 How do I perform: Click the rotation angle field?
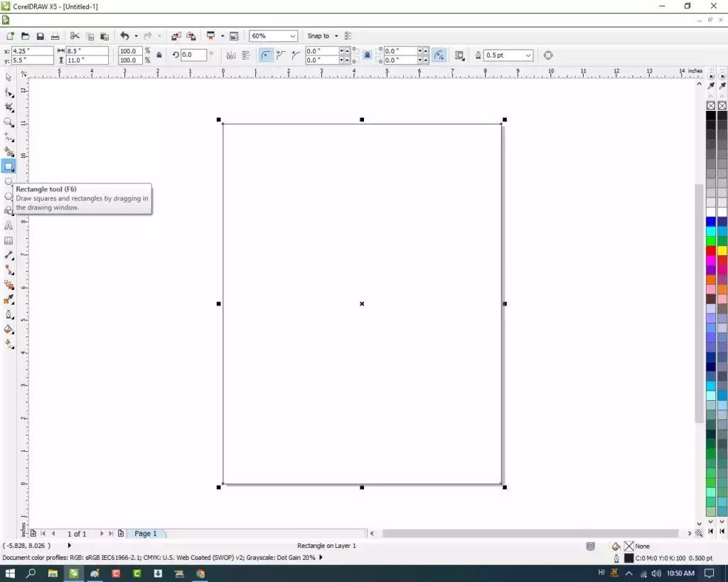pos(193,55)
